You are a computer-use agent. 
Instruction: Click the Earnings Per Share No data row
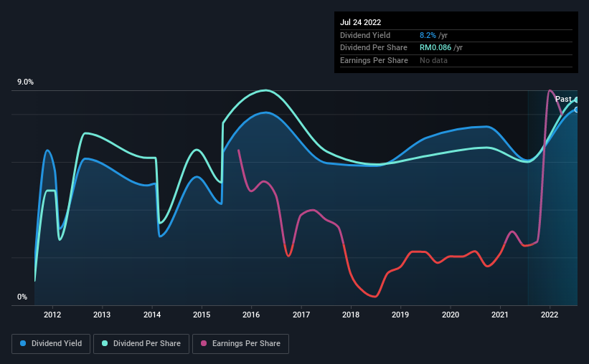pos(456,60)
